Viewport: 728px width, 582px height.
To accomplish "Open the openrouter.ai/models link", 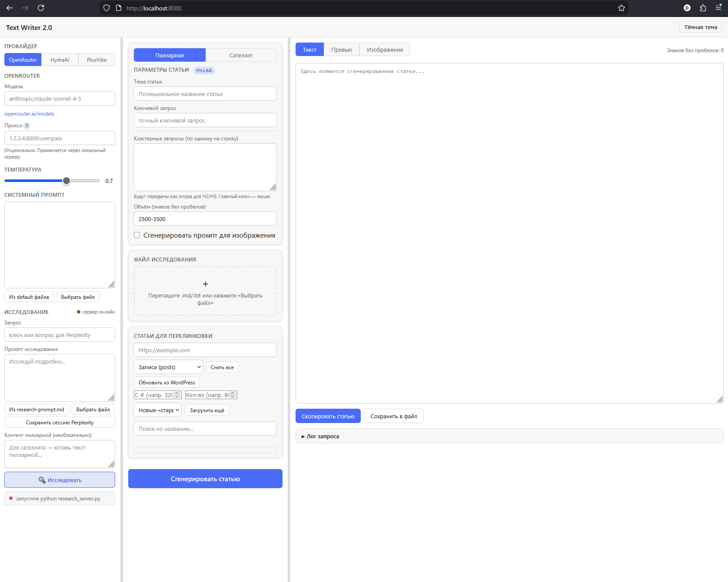I will click(29, 114).
